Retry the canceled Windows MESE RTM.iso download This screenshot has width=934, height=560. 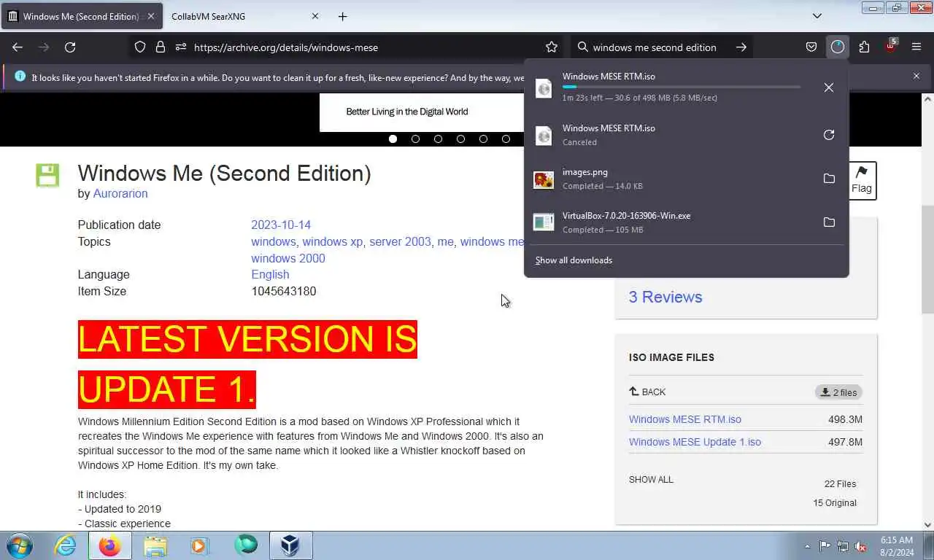click(x=829, y=135)
